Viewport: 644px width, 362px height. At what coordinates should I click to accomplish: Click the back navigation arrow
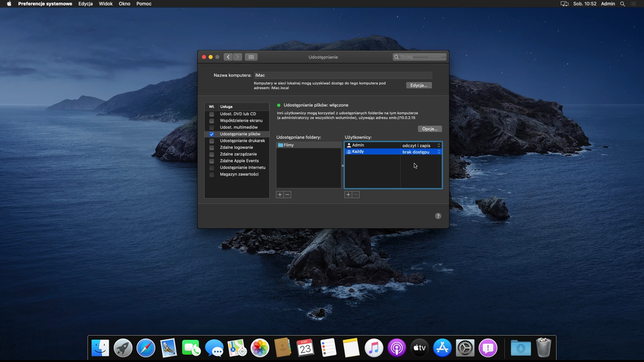click(x=229, y=57)
